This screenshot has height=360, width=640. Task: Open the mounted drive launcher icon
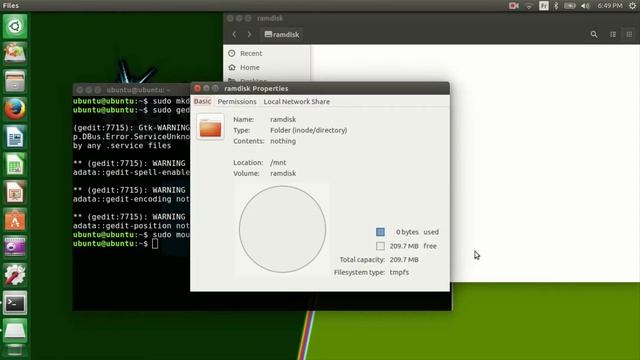15,330
